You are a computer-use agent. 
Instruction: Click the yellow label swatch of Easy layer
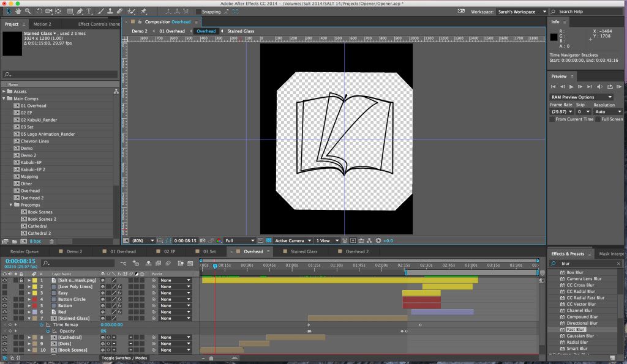click(35, 293)
